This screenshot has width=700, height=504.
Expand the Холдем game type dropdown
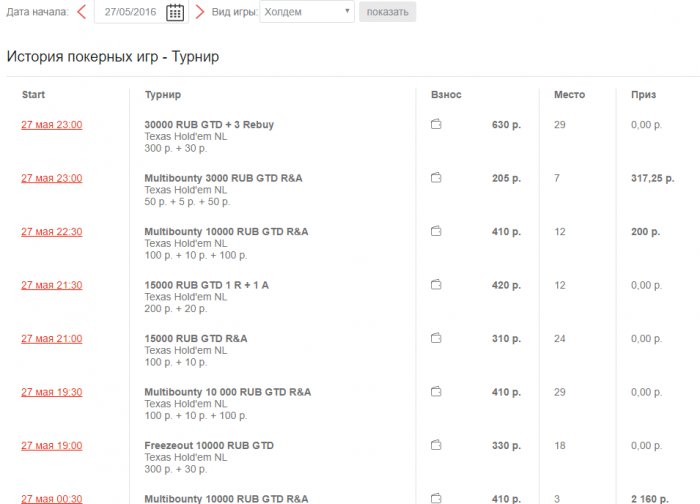click(307, 12)
